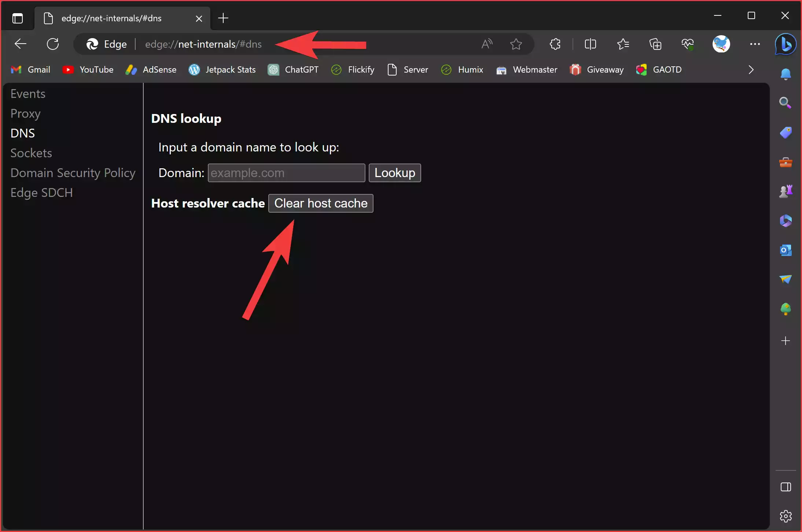Open sidebar green tree icon
This screenshot has width=802, height=532.
[786, 309]
